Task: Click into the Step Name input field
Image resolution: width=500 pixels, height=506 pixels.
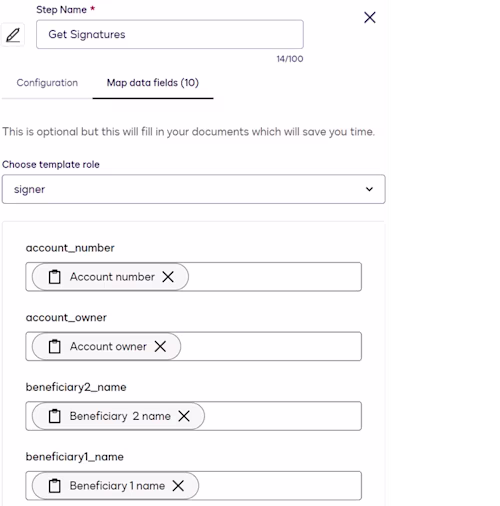Action: (x=170, y=34)
